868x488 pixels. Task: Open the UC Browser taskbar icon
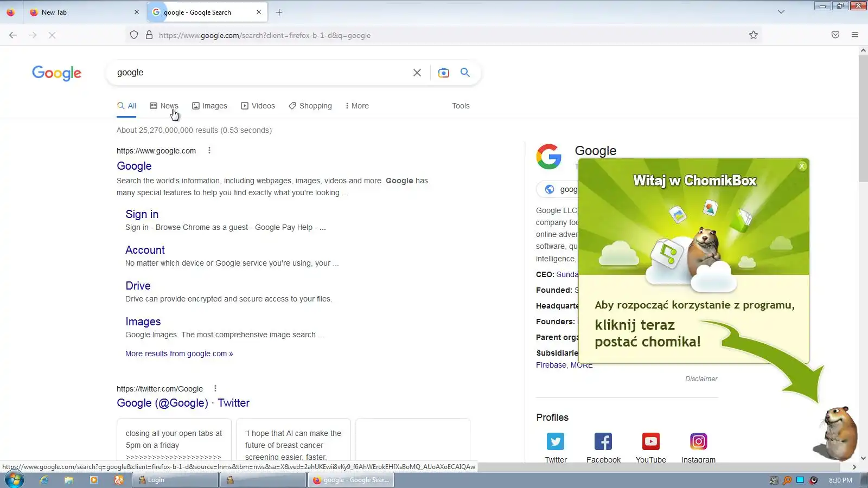click(x=119, y=480)
